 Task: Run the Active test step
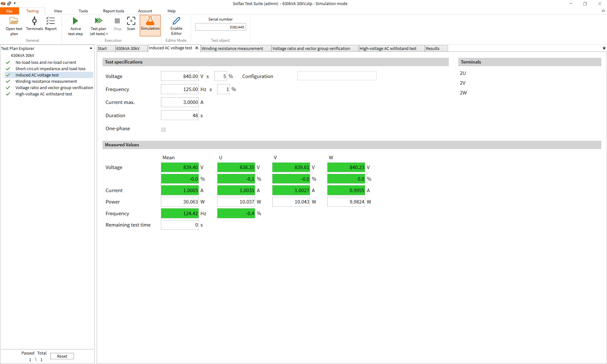click(75, 21)
